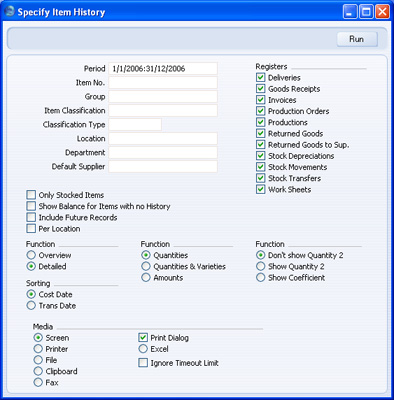Choose File as output media
The width and height of the screenshot is (394, 400).
38,360
